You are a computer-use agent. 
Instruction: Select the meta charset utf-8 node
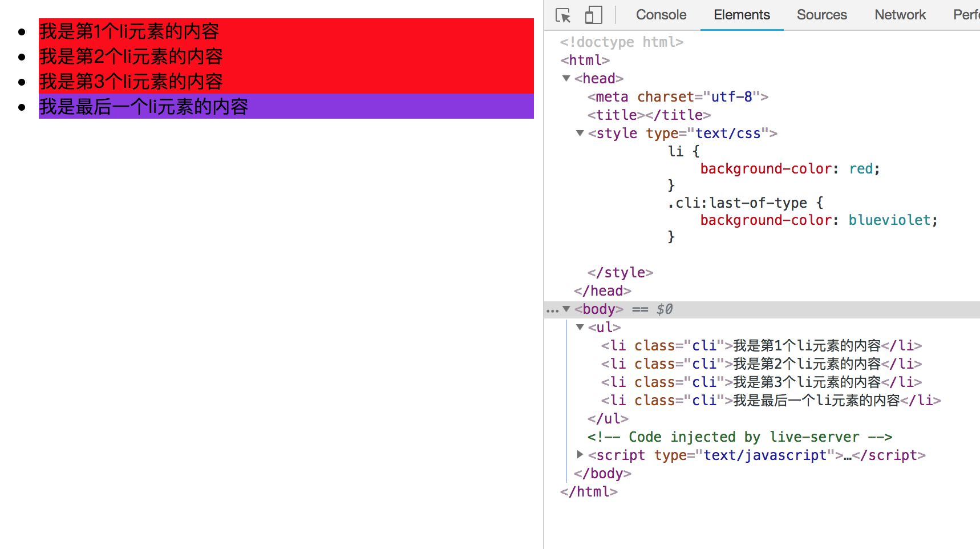click(678, 96)
